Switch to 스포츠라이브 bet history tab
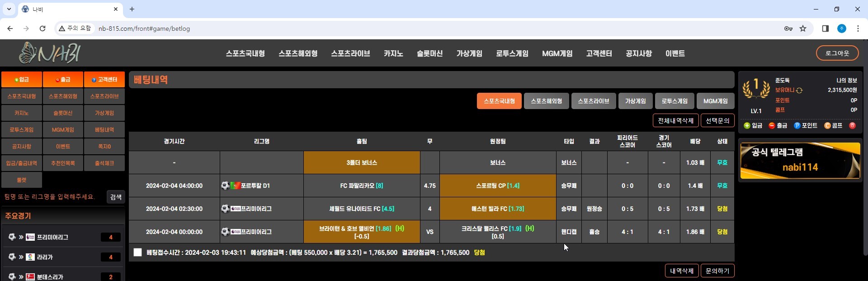The width and height of the screenshot is (868, 281). click(x=593, y=101)
